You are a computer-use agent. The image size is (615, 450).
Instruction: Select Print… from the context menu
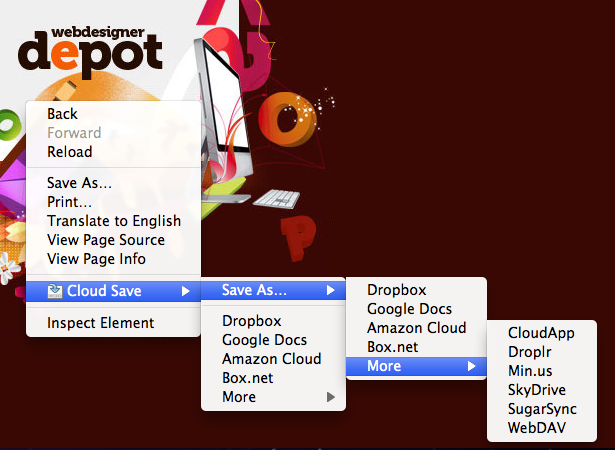(x=113, y=202)
